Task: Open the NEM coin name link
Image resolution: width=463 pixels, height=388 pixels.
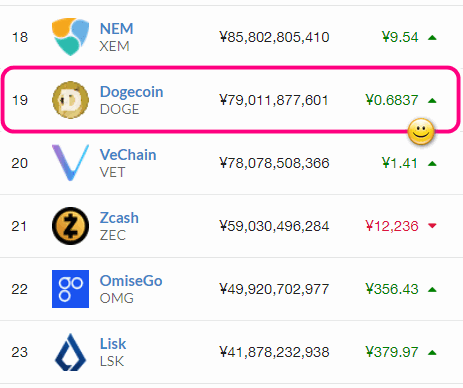Action: pyautogui.click(x=116, y=29)
